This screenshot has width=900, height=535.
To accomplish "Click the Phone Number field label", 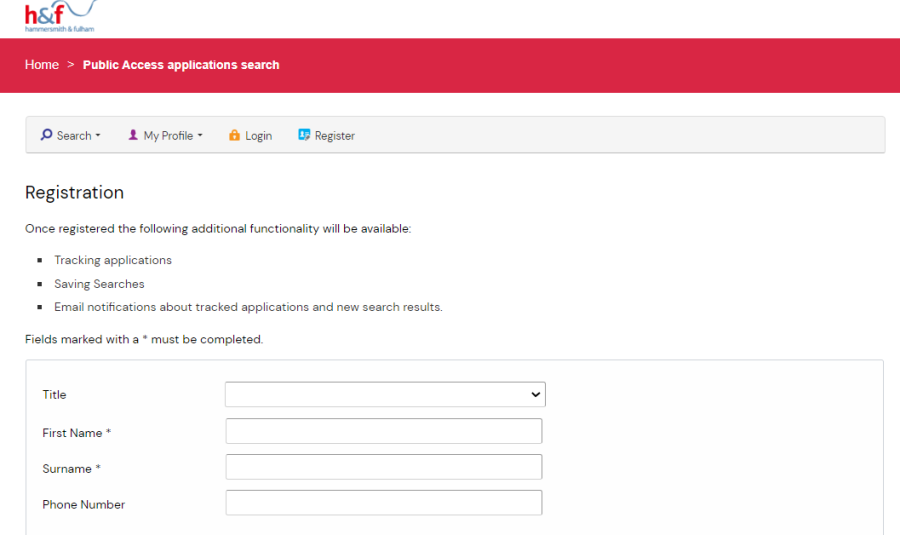I will point(84,505).
